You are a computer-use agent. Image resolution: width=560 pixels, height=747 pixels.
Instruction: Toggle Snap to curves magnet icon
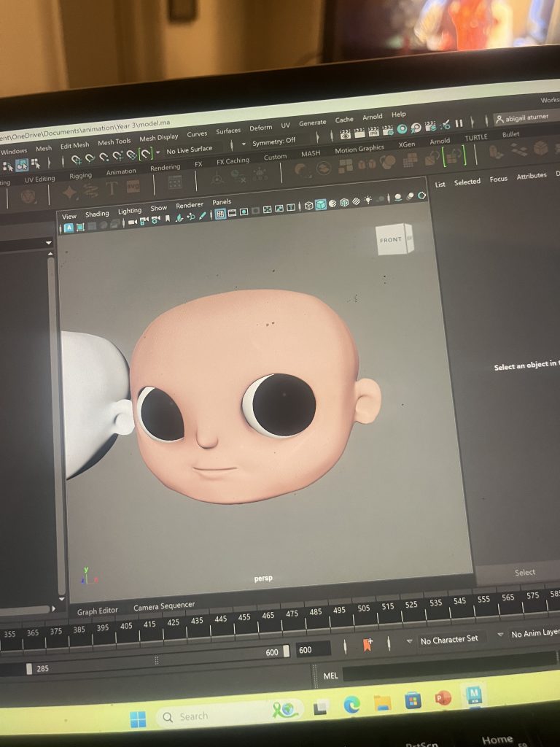coord(90,158)
